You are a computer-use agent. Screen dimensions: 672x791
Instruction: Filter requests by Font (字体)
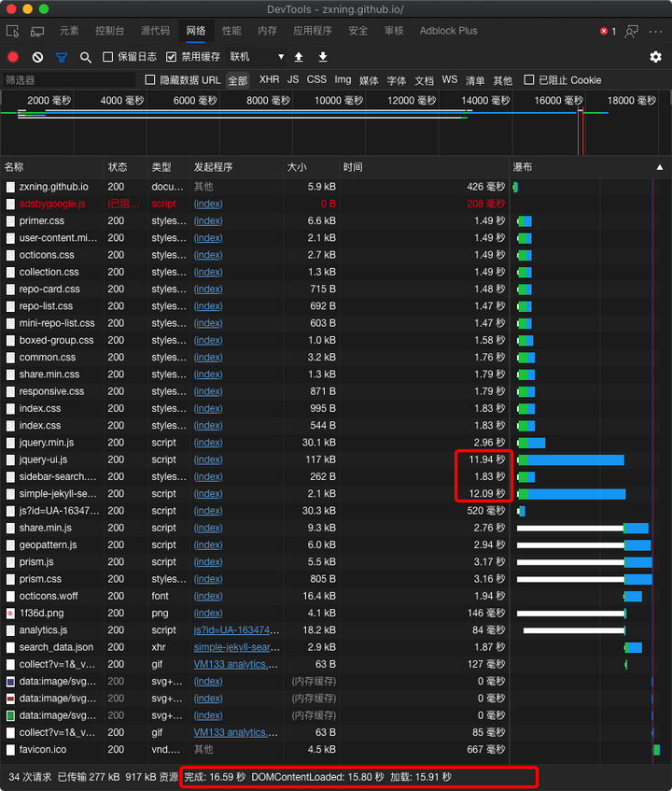pyautogui.click(x=397, y=80)
